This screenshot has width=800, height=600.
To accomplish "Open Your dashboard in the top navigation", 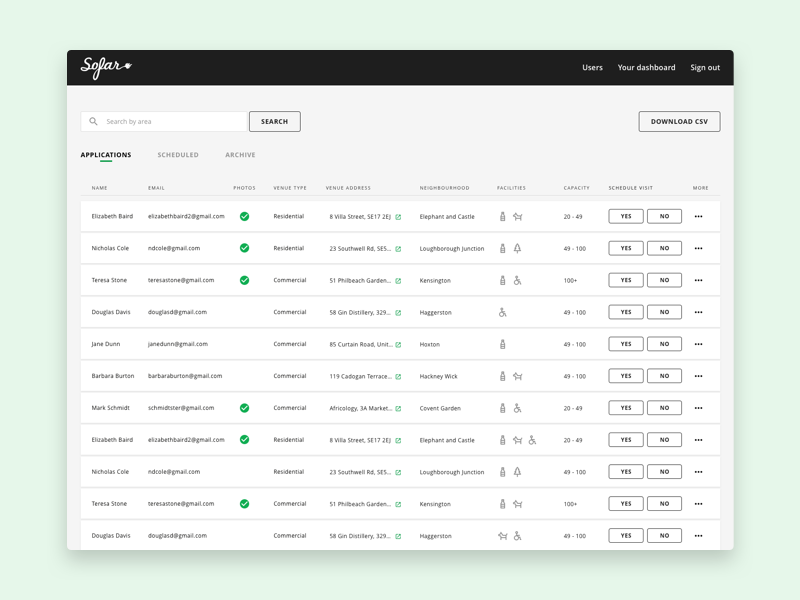I will click(x=646, y=67).
